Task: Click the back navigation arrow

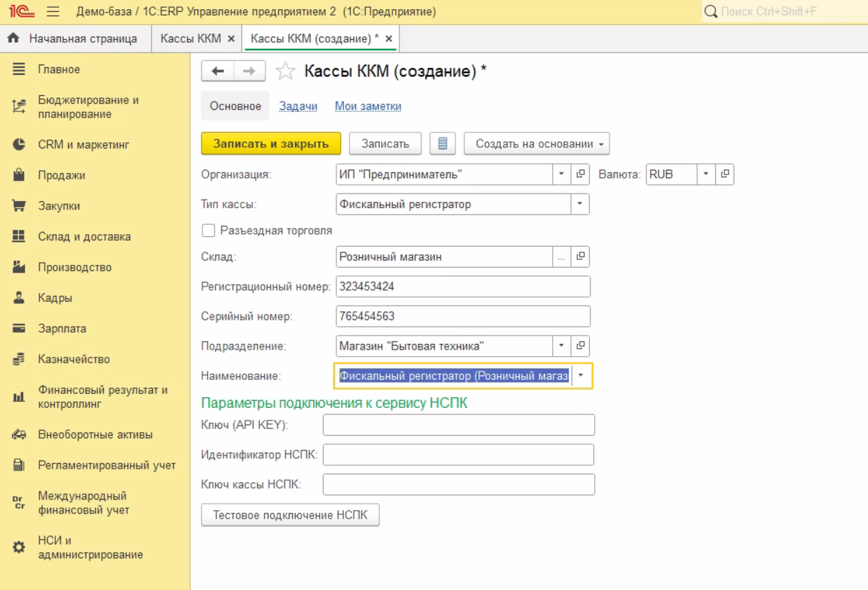Action: click(217, 71)
